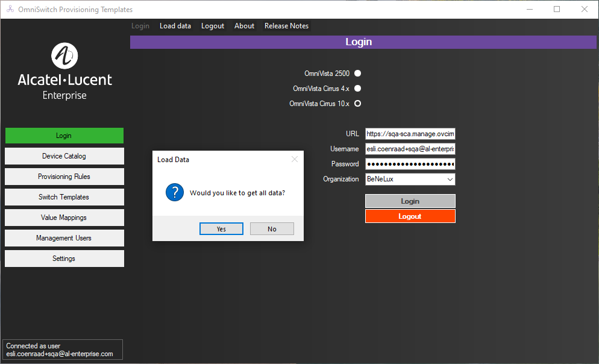This screenshot has height=364, width=599.
Task: Go to Device Catalog
Action: (x=64, y=156)
